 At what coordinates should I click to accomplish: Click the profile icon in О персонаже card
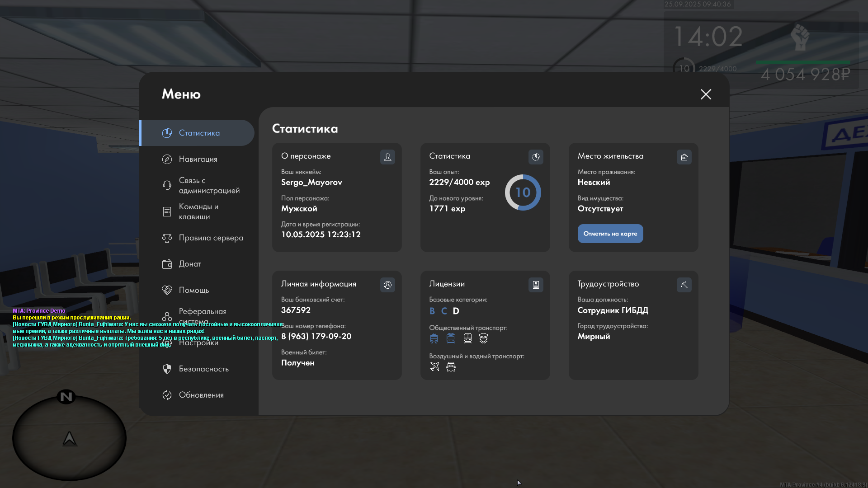tap(387, 157)
